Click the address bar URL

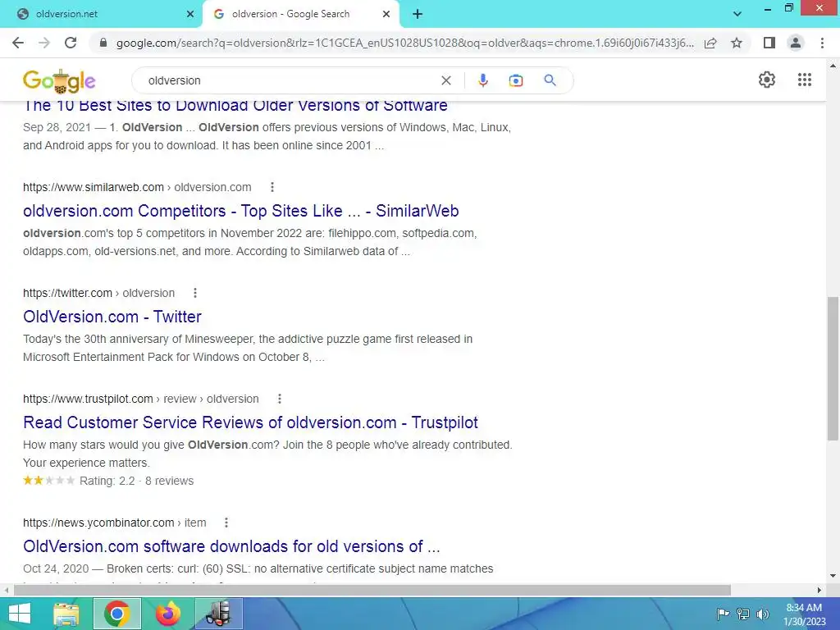coord(404,43)
